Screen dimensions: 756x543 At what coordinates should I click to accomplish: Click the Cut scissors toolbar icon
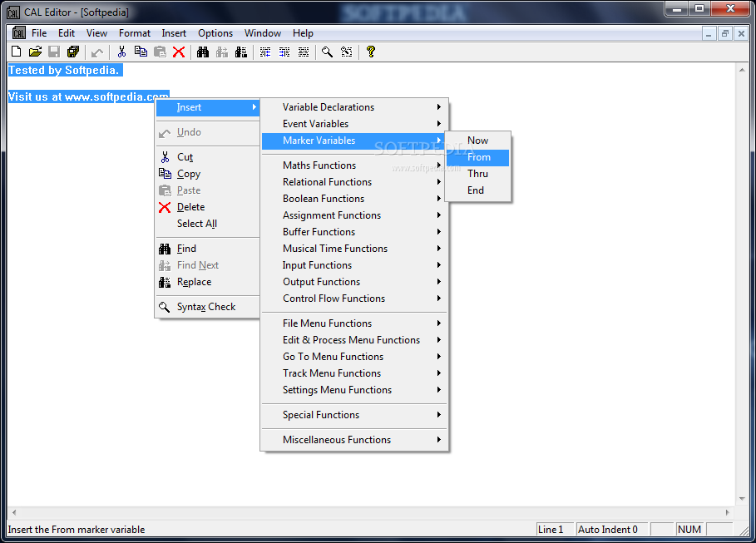click(121, 52)
